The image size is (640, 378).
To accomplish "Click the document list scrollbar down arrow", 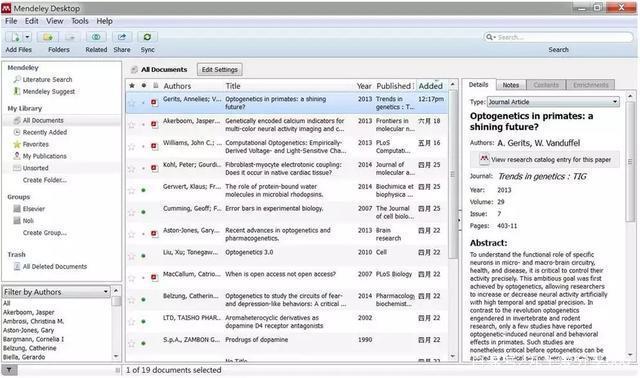I will point(453,356).
